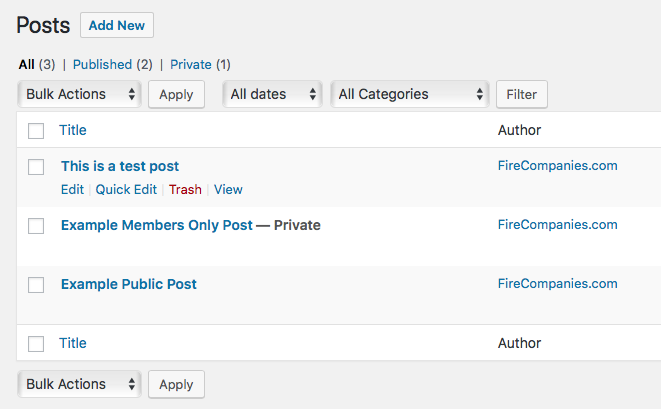The height and width of the screenshot is (409, 661).
Task: Click the top Apply button
Action: pos(176,94)
